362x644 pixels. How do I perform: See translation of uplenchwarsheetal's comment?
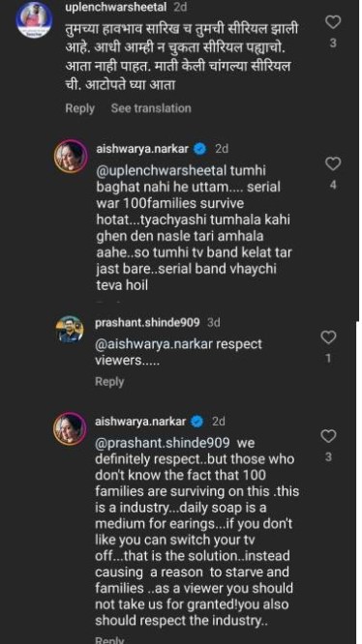click(151, 108)
